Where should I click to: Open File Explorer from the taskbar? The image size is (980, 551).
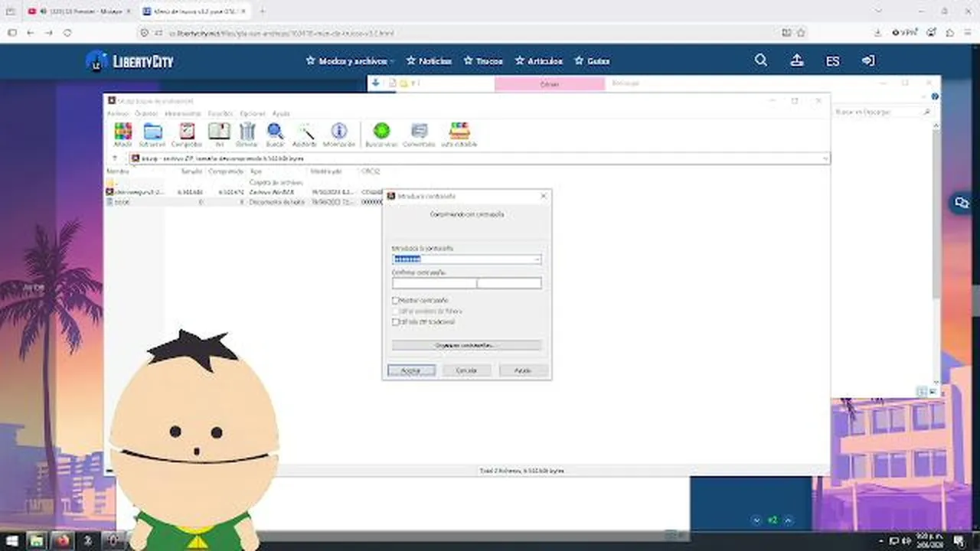pos(36,541)
